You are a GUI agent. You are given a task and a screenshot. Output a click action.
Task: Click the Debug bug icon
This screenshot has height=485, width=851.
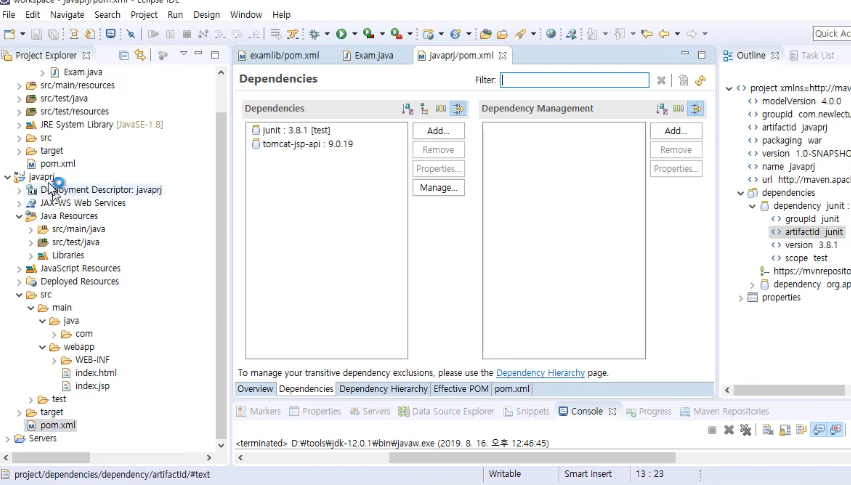pos(314,34)
